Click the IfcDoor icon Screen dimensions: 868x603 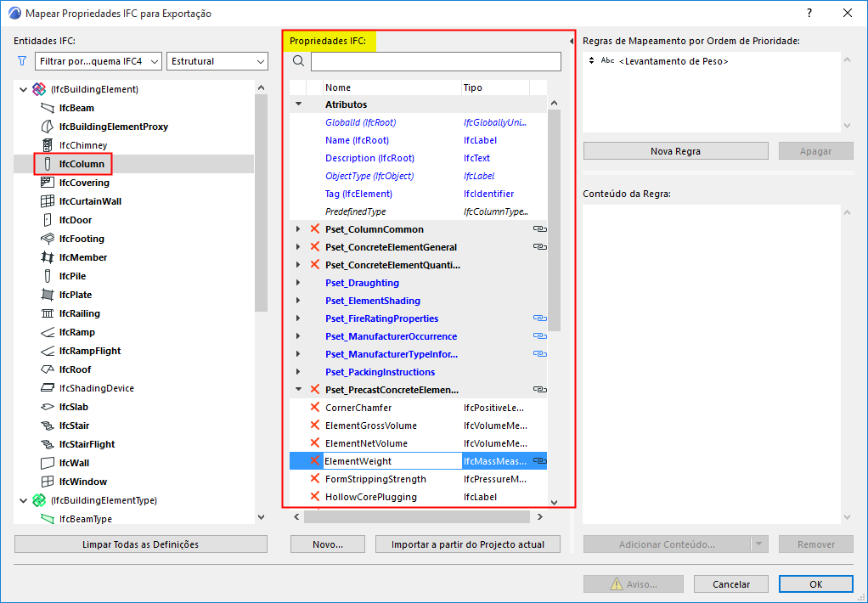48,220
